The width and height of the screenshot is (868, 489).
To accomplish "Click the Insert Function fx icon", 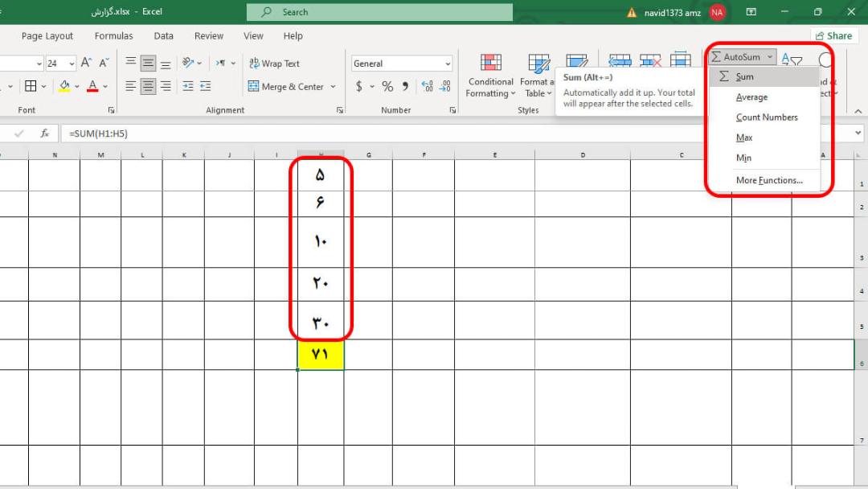I will click(45, 134).
